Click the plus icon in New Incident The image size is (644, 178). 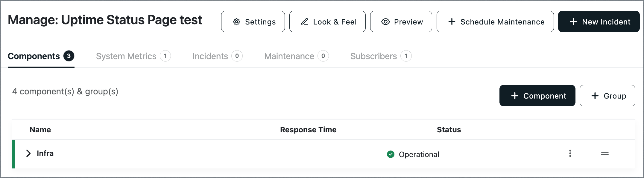[573, 22]
